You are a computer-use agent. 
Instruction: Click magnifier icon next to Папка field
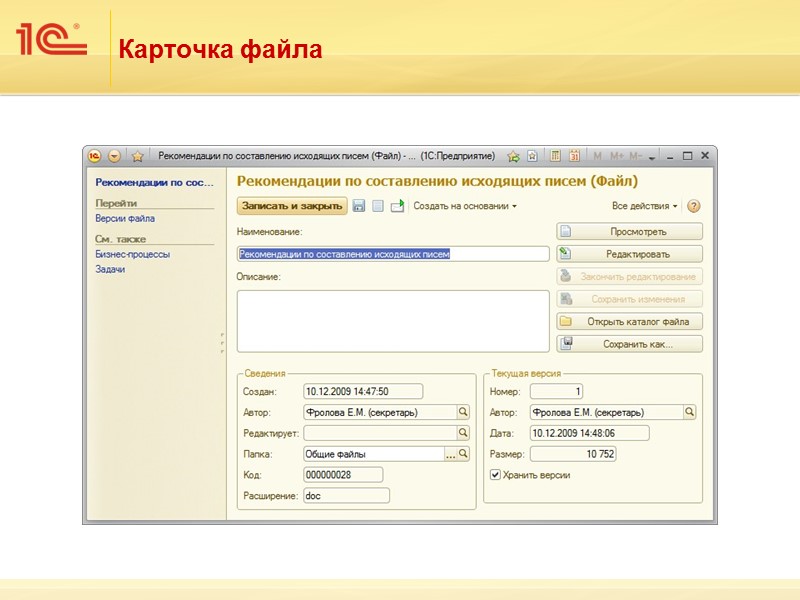pos(463,454)
